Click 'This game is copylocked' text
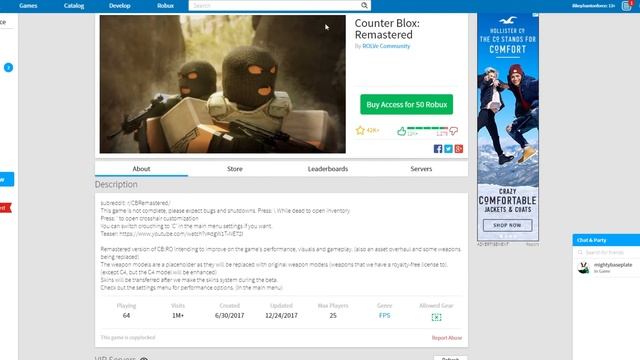640x360 pixels. point(128,338)
